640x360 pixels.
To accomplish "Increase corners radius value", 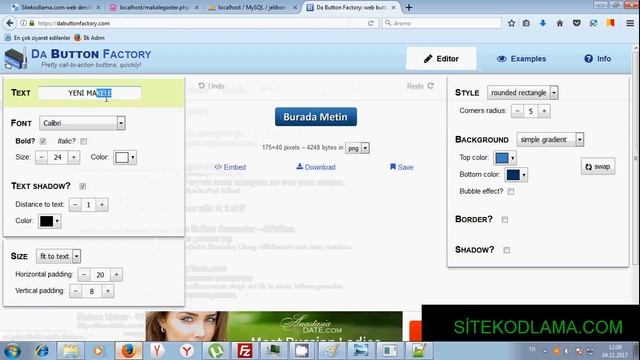I will click(544, 111).
